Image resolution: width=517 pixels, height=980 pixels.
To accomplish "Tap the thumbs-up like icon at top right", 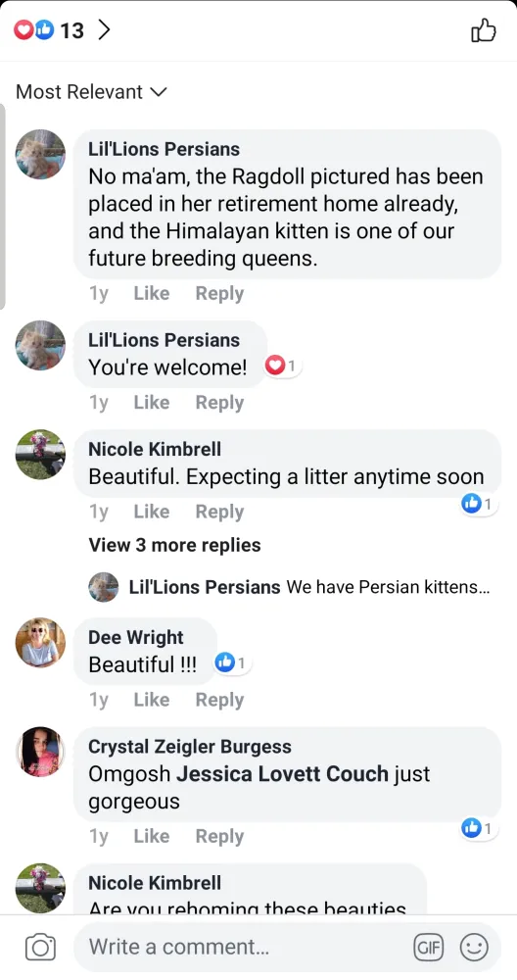I will (x=484, y=30).
